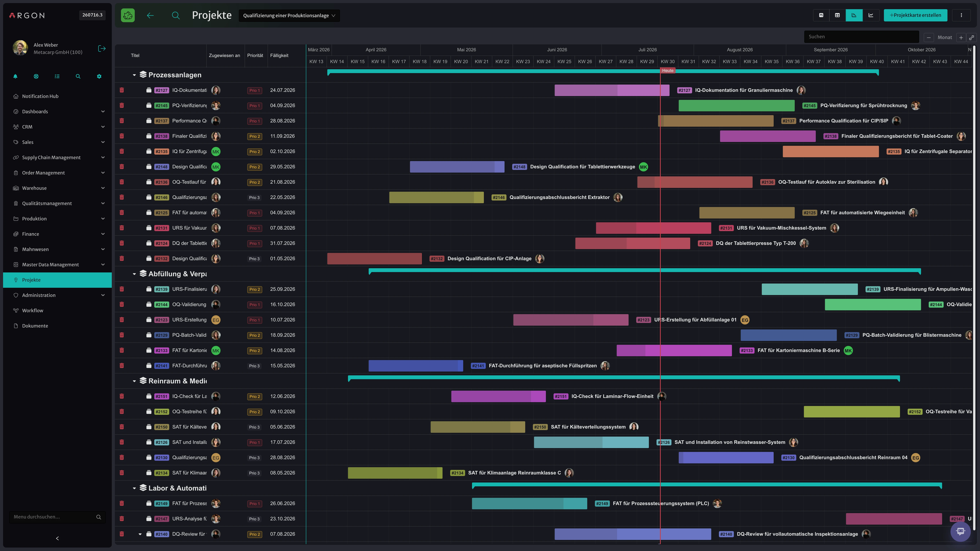Click trash icon for #2131 URS für Vakuum
This screenshot has width=980, height=551.
point(122,228)
